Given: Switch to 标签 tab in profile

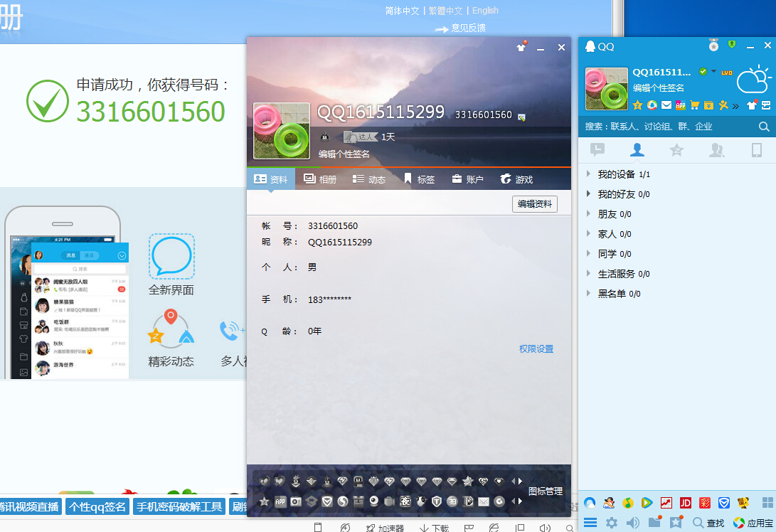Looking at the screenshot, I should tap(419, 179).
